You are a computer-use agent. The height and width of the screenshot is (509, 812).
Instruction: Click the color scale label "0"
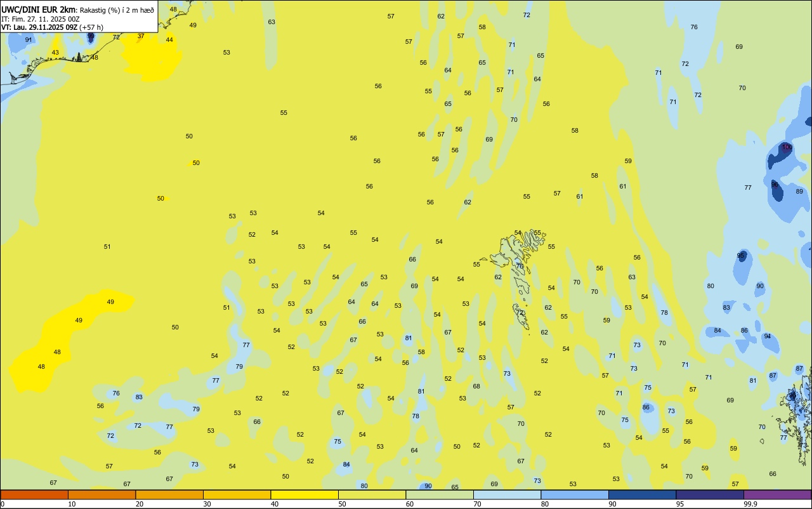coord(3,504)
